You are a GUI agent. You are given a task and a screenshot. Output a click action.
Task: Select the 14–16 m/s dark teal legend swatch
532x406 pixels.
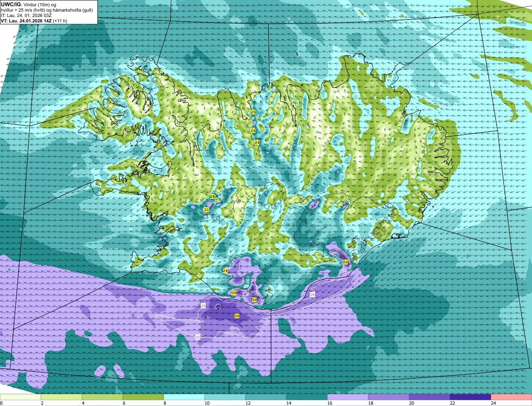(x=307, y=397)
